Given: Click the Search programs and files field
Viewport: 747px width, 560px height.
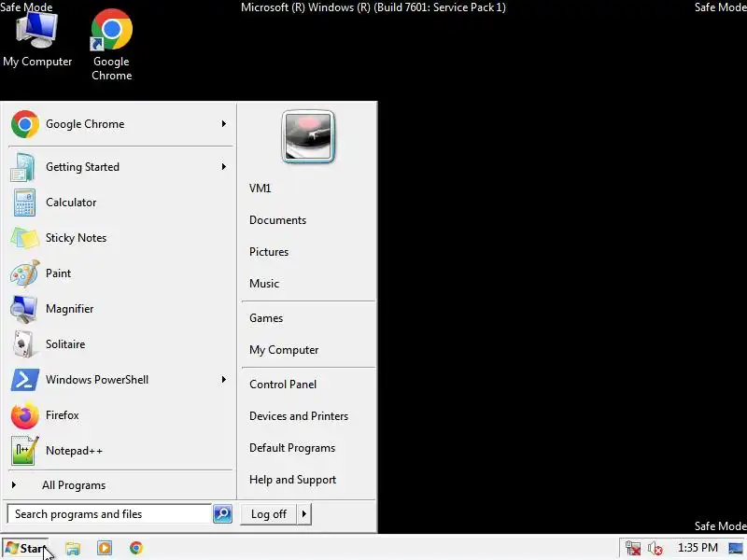Looking at the screenshot, I should point(109,514).
